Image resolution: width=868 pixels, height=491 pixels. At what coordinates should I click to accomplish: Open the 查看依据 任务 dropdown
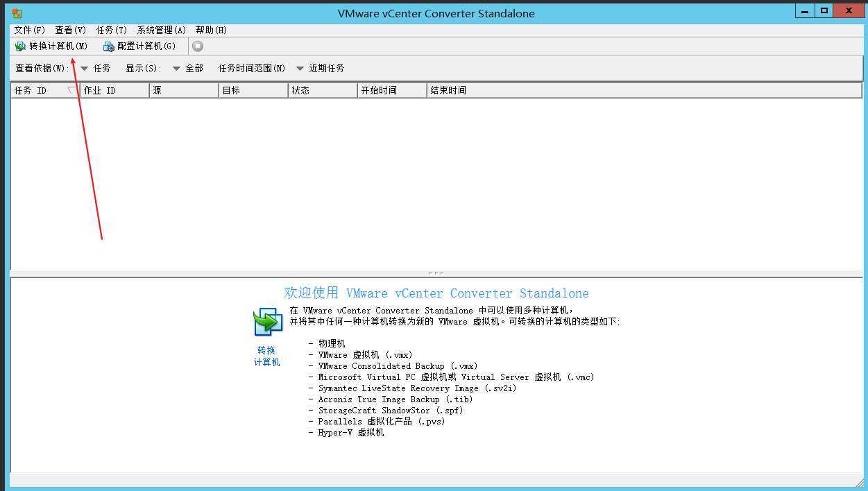[96, 68]
